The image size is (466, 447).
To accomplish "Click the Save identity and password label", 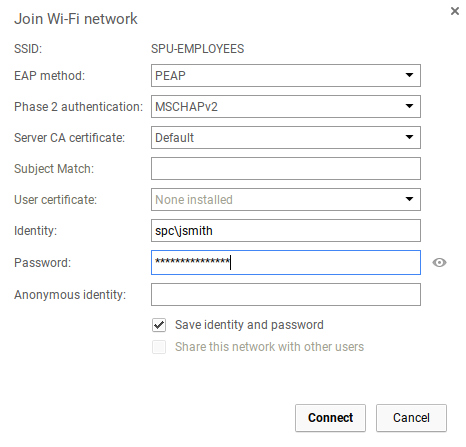I will (249, 325).
